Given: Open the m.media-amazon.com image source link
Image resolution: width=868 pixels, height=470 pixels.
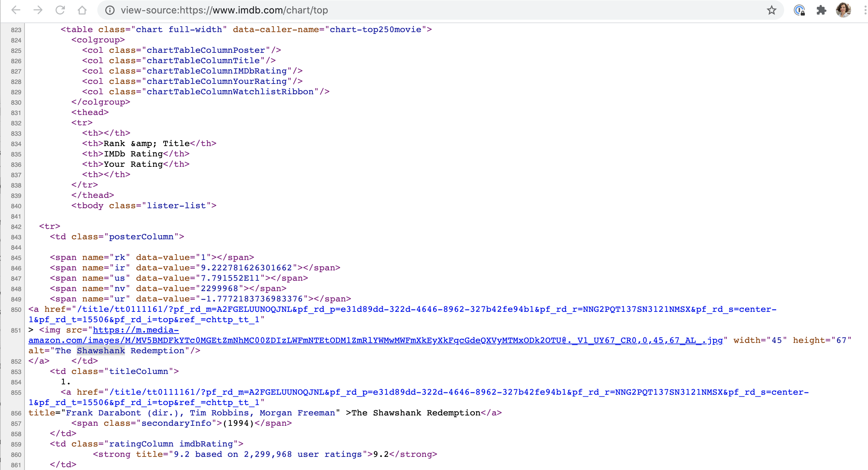Looking at the screenshot, I should tap(376, 335).
